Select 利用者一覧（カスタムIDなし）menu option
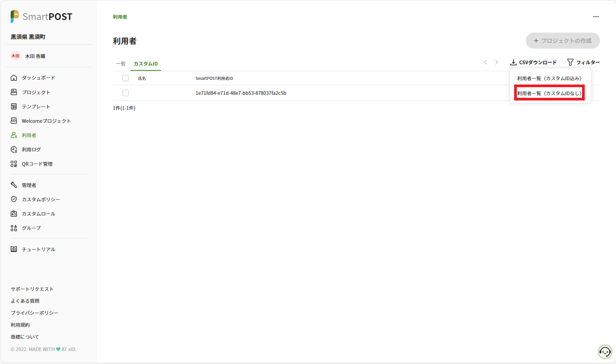 click(x=549, y=93)
